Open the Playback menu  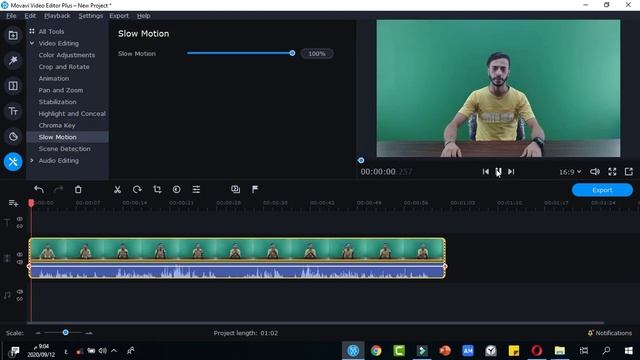[x=57, y=16]
